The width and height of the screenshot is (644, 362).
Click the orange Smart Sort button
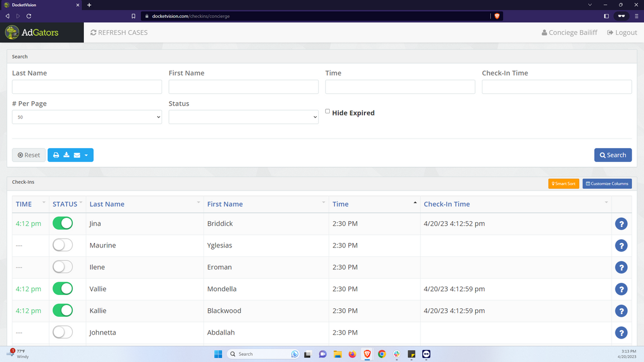pyautogui.click(x=563, y=184)
